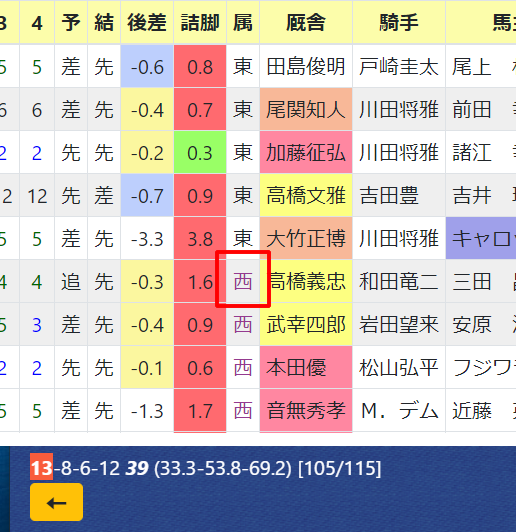Click the blue 3 in 岩田望来 row

[x=37, y=325]
